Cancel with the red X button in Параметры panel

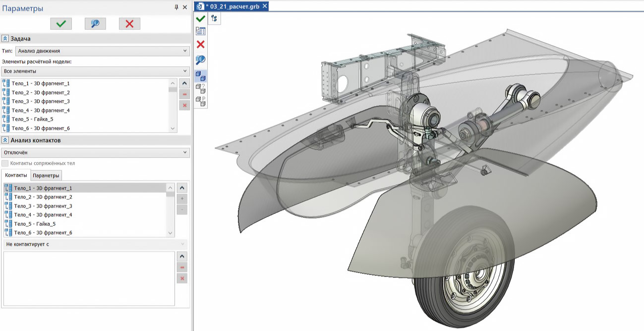[129, 24]
